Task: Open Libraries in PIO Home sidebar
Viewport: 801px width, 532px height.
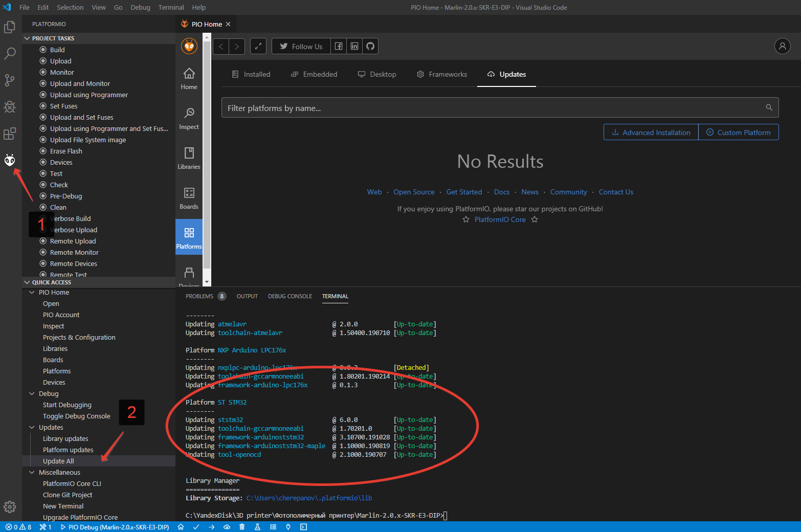Action: pyautogui.click(x=189, y=159)
